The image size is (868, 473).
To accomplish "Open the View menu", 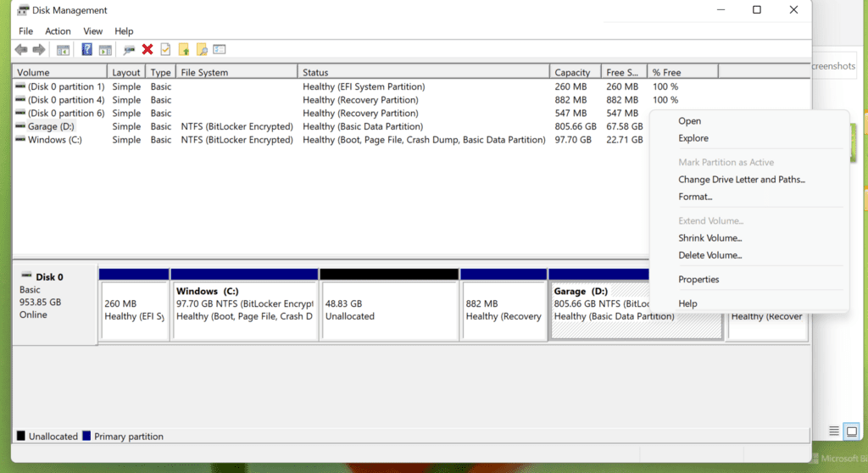I will (x=92, y=31).
